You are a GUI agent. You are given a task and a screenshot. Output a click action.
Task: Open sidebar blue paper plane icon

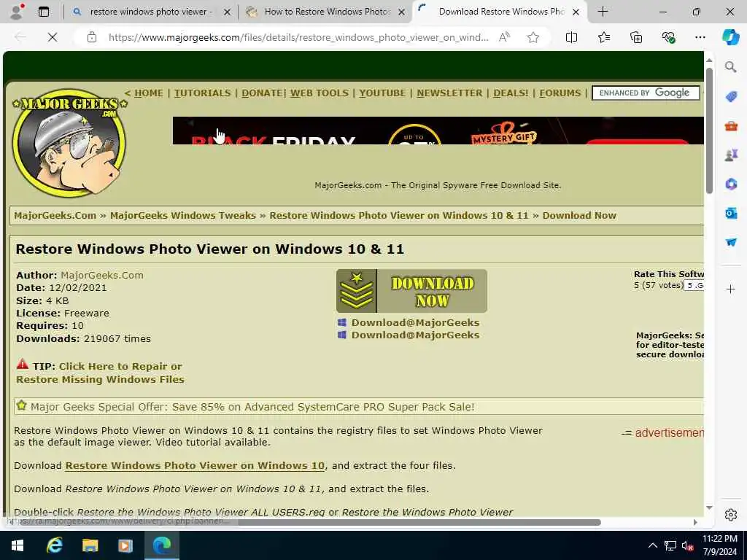tap(731, 242)
